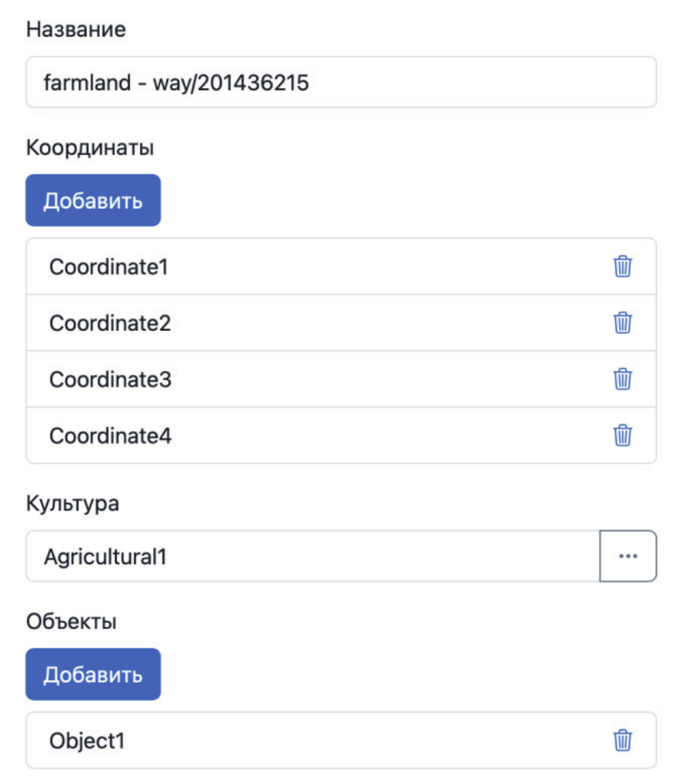Image resolution: width=689 pixels, height=784 pixels.
Task: Click the Координаты section label
Action: pyautogui.click(x=90, y=147)
